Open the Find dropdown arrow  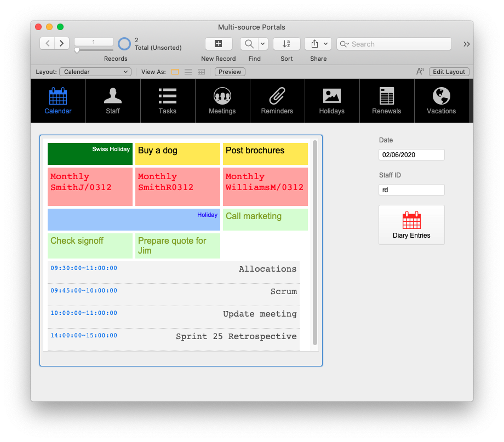click(x=263, y=44)
